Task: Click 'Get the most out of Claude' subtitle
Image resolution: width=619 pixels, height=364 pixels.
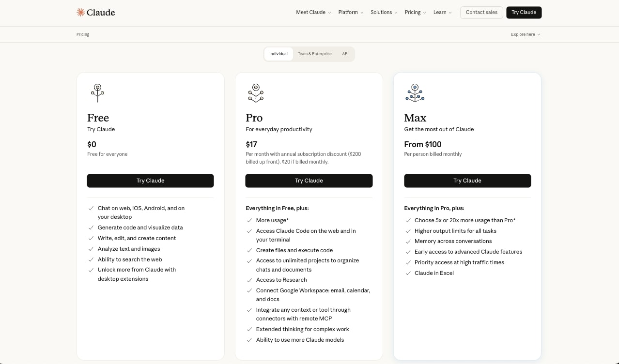Action: click(439, 129)
